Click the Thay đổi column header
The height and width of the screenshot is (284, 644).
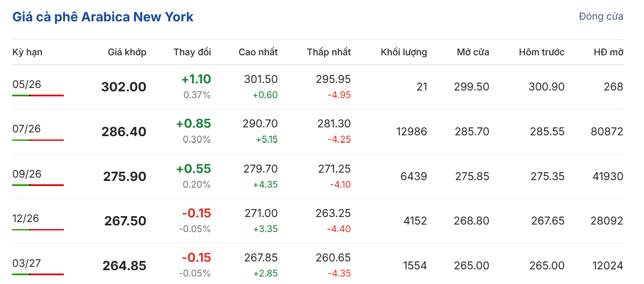(192, 52)
